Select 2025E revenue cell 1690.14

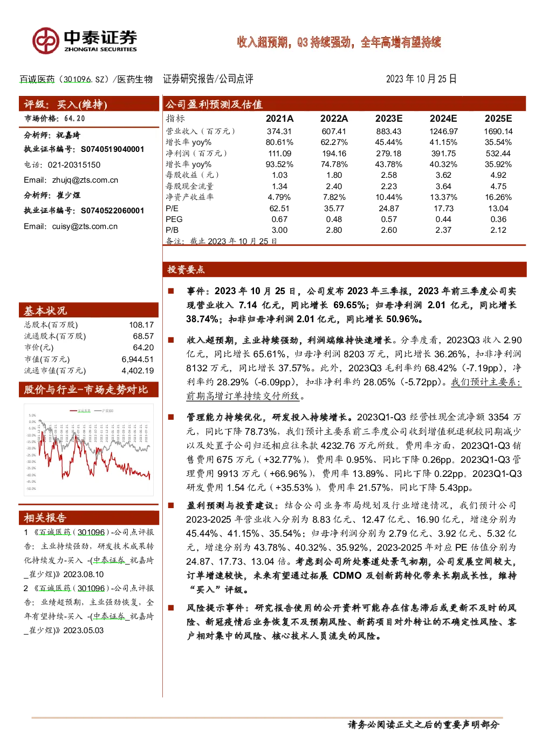tap(498, 131)
